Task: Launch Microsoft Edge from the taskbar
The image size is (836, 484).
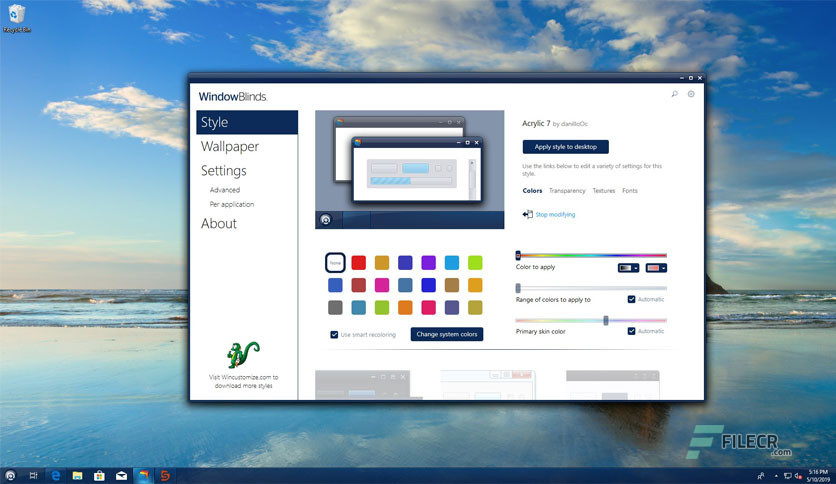Action: (55, 475)
